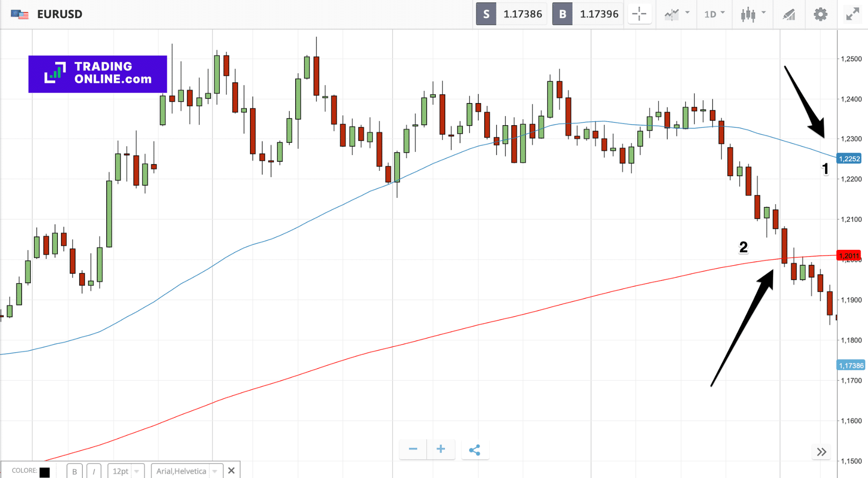The width and height of the screenshot is (868, 478).
Task: Click the B buy button
Action: pos(562,14)
